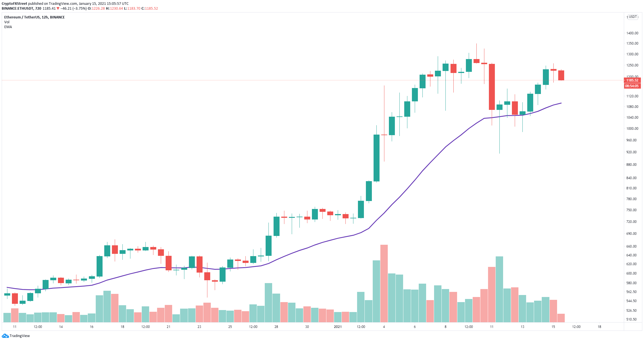Click the 1000.00 price axis label
Viewport: 644px width, 341px height.
(x=632, y=129)
